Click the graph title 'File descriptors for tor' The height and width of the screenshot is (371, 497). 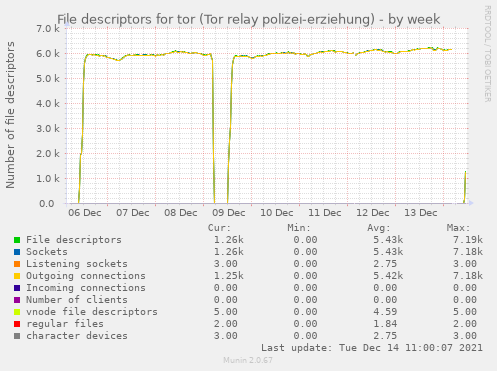127,19
